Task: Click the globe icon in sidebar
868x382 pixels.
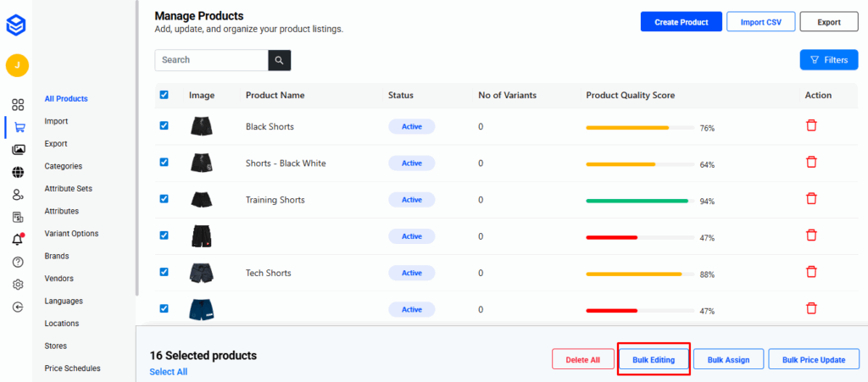Action: pos(18,172)
